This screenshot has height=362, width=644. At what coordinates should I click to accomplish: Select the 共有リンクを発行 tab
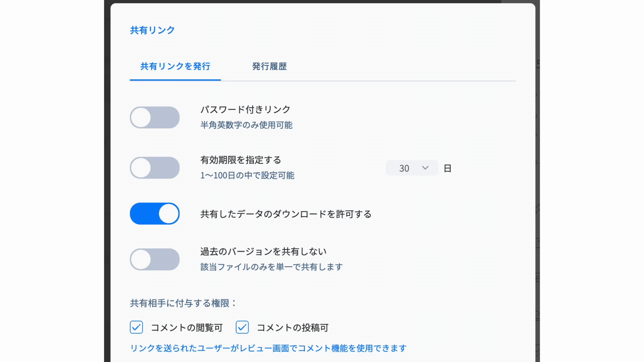175,66
